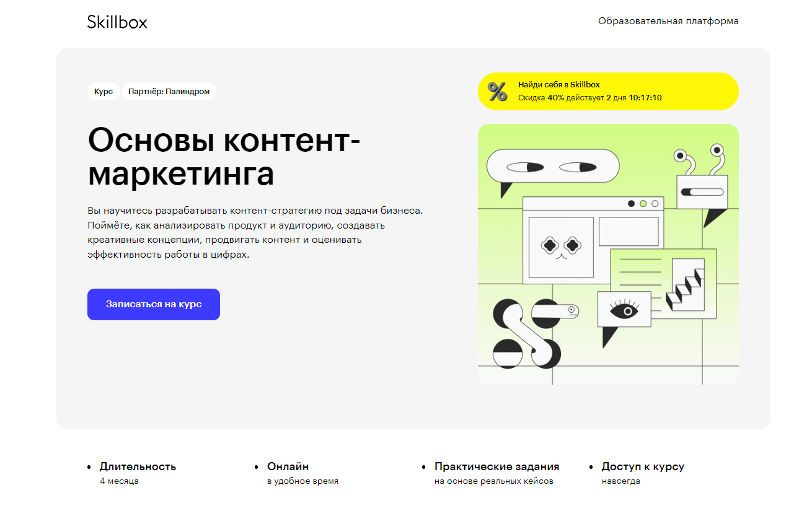This screenshot has width=812, height=516.
Task: Open the course illustration image
Action: (x=608, y=254)
